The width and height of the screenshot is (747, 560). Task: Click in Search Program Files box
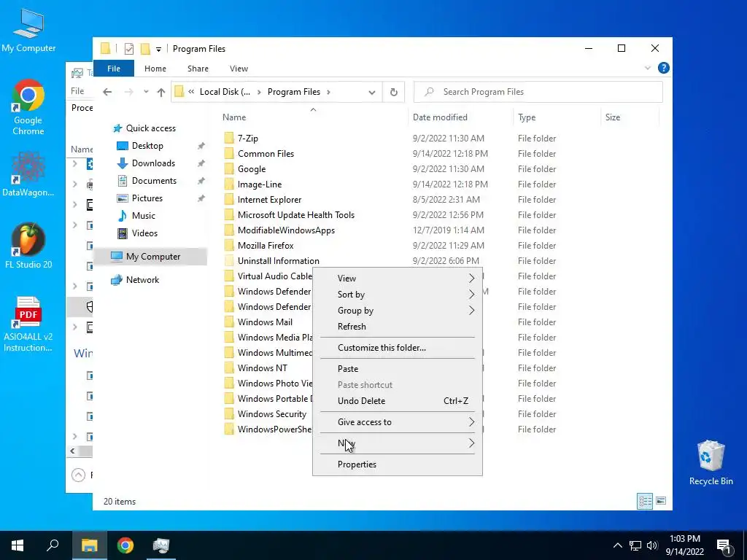click(538, 92)
